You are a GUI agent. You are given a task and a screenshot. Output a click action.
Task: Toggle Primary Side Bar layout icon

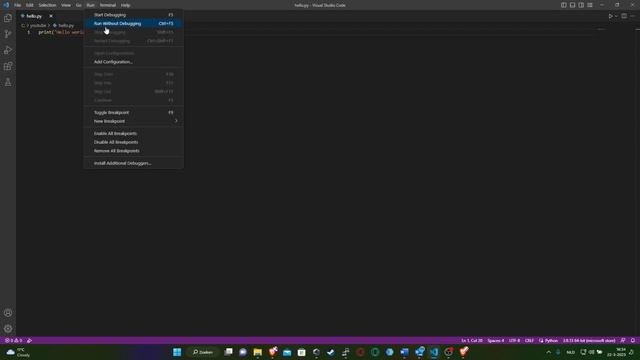pos(563,5)
